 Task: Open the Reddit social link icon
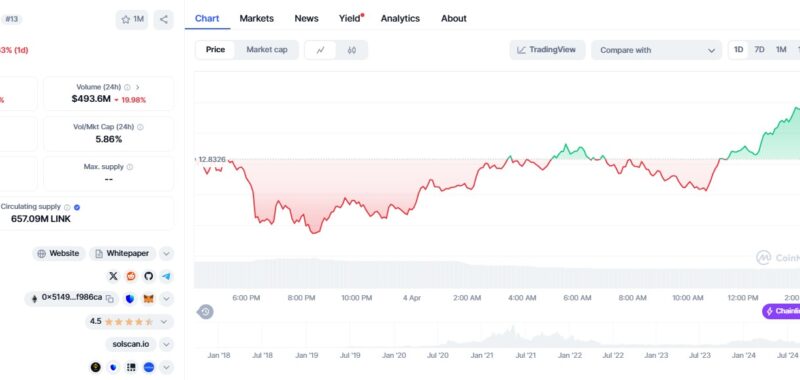pyautogui.click(x=131, y=276)
